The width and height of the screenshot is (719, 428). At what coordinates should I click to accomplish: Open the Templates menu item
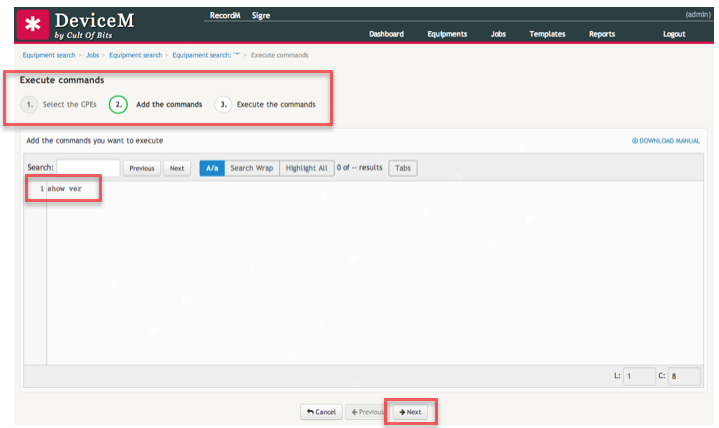click(x=547, y=34)
